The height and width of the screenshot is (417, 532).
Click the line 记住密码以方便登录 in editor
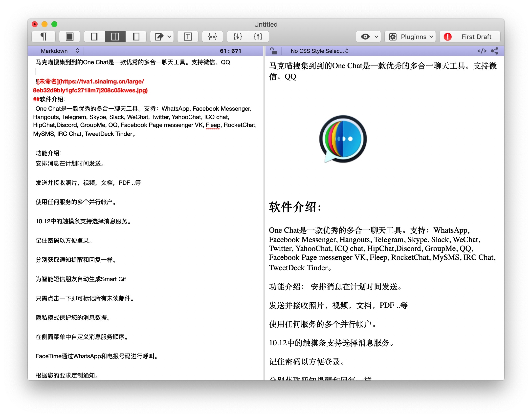tap(64, 240)
